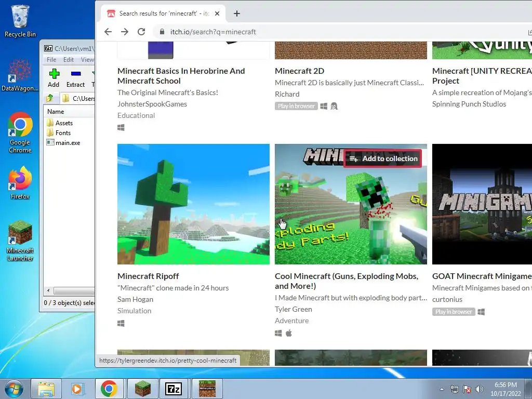The height and width of the screenshot is (399, 532).
Task: Click the 7-Zip horizontal scrollbar left arrow
Action: click(48, 291)
